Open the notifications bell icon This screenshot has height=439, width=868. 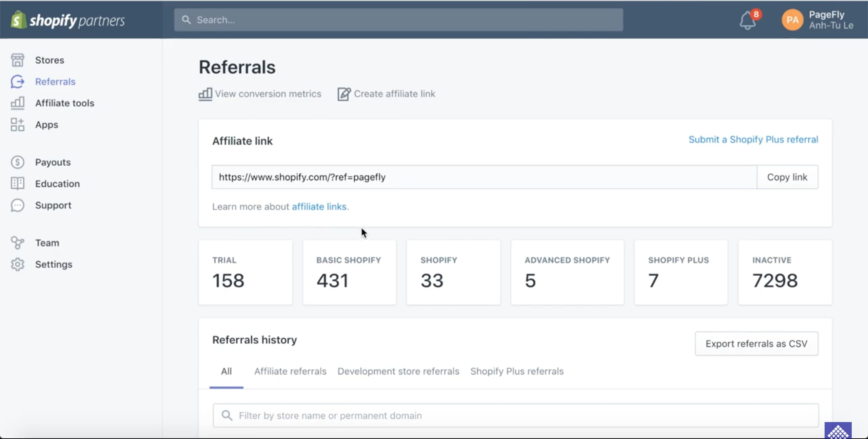(747, 21)
